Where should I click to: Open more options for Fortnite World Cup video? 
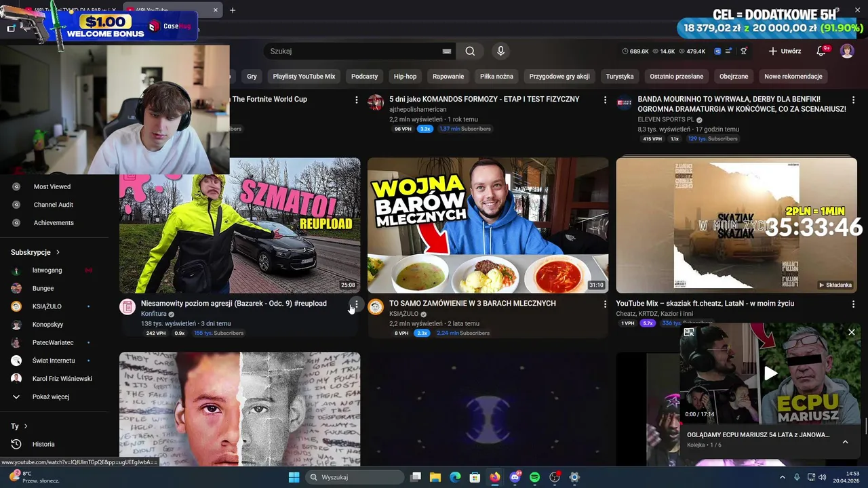point(357,100)
